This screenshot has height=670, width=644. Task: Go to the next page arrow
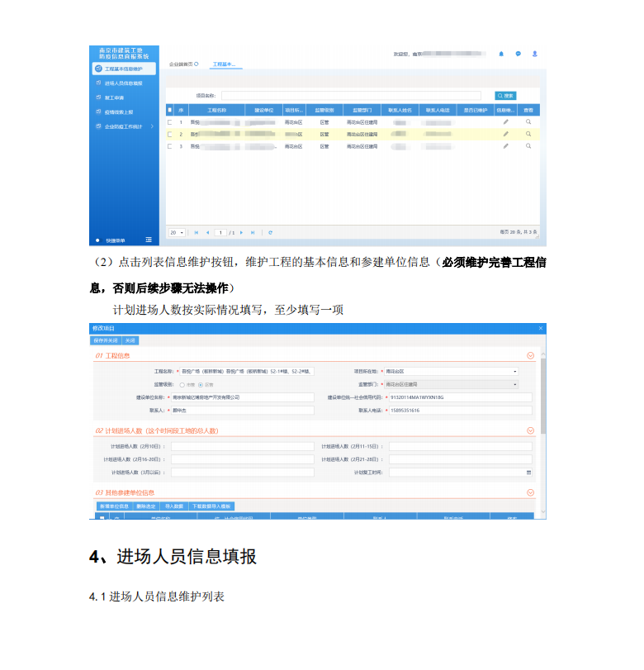click(x=241, y=233)
